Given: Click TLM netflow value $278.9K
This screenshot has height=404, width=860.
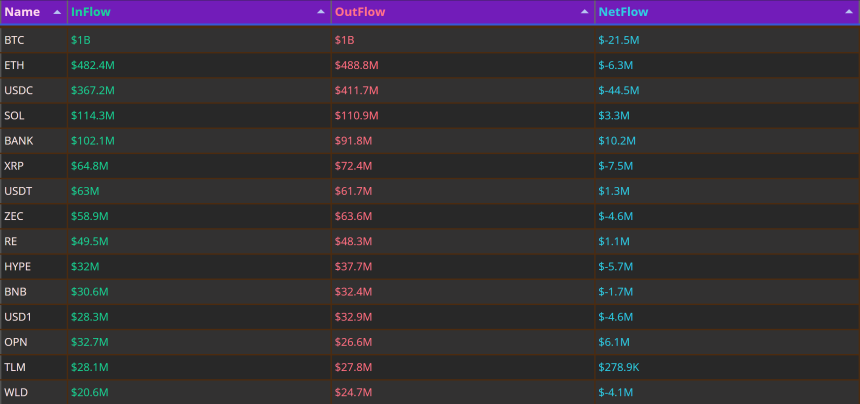Looking at the screenshot, I should coord(619,367).
